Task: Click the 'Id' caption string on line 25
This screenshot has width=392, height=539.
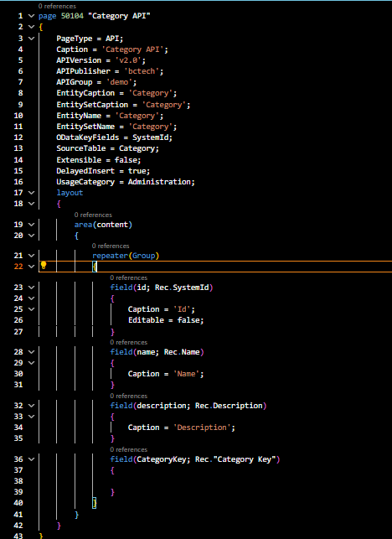Action: pyautogui.click(x=182, y=309)
